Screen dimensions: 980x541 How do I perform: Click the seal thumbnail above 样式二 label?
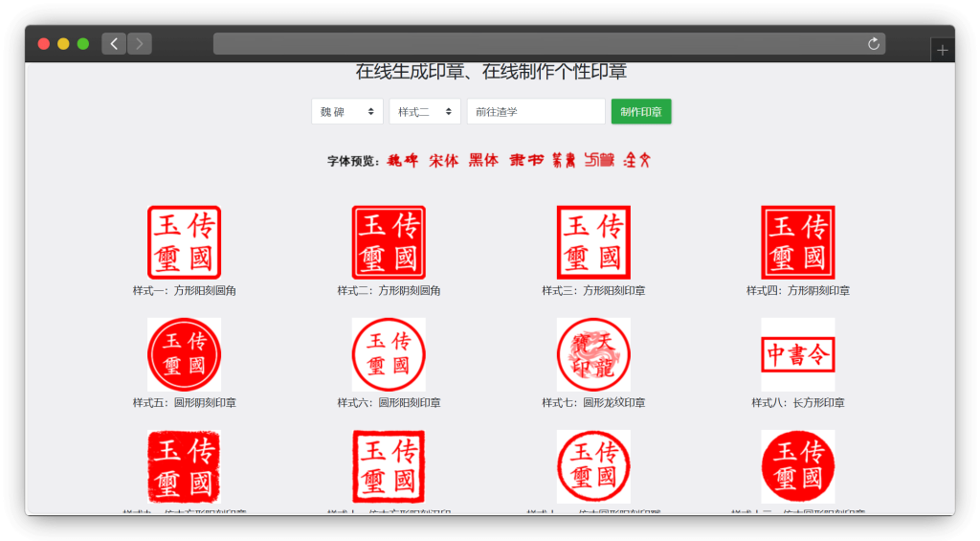389,242
